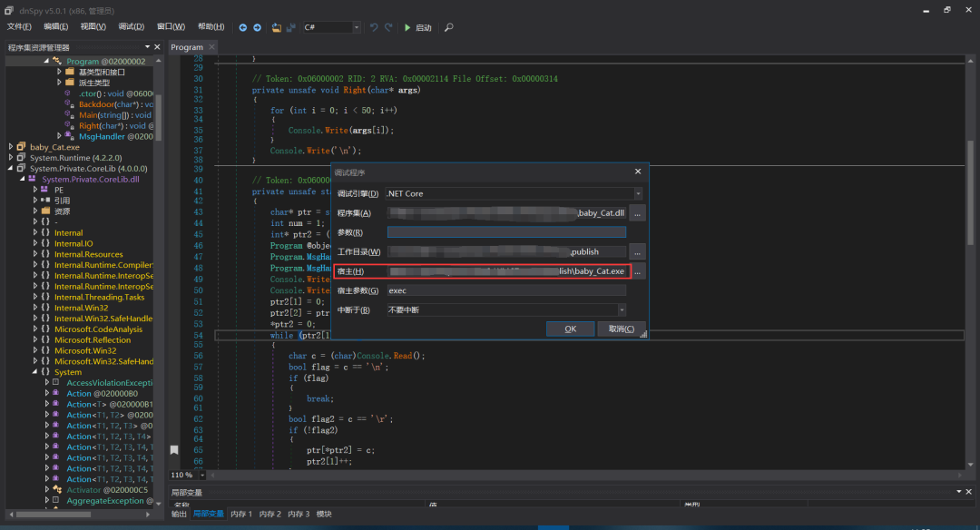Click the save all icon in toolbar
This screenshot has height=530, width=980.
click(x=291, y=27)
